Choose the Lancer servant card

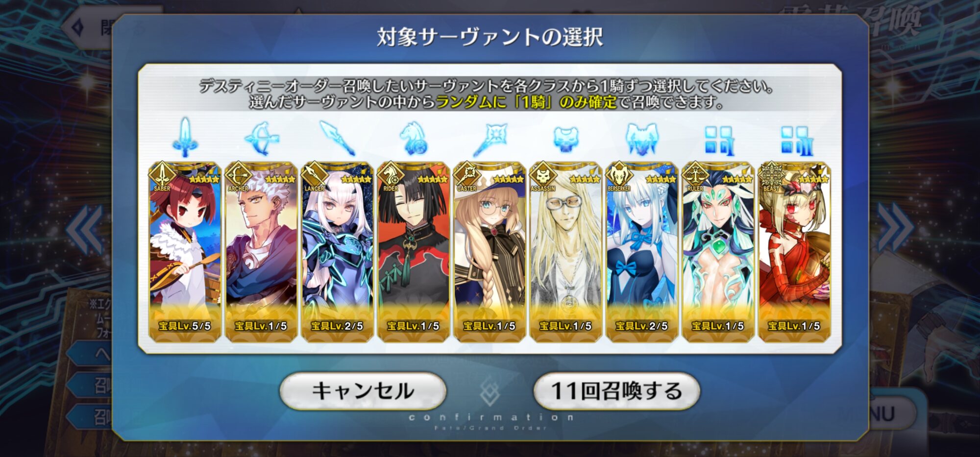click(337, 252)
